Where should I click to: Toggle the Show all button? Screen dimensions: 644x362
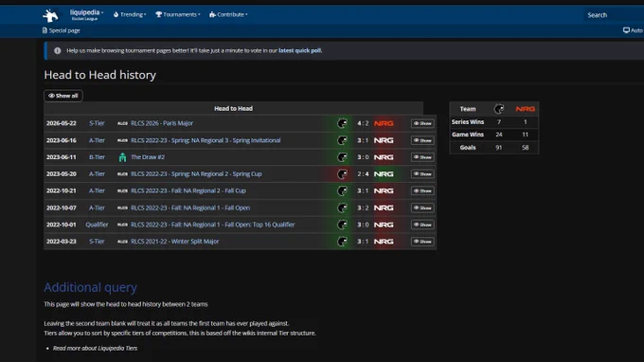tap(63, 96)
